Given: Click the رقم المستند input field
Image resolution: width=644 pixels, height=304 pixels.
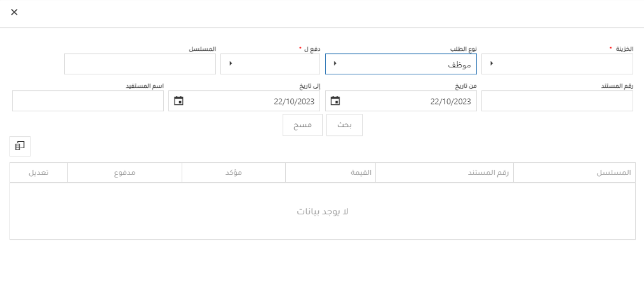Looking at the screenshot, I should coord(557,101).
